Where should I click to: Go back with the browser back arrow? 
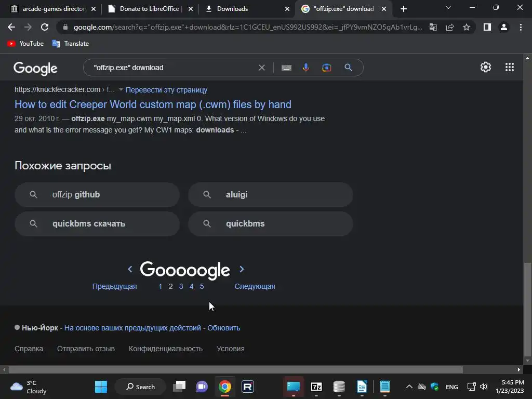(11, 27)
